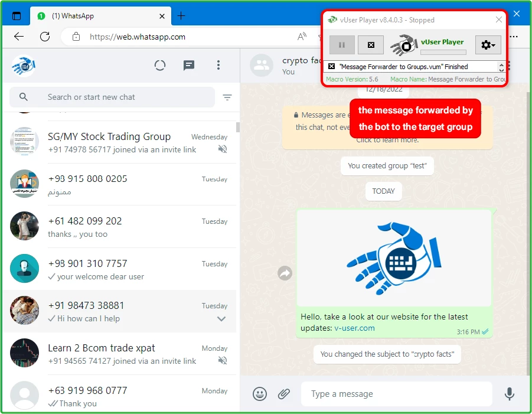The height and width of the screenshot is (414, 532).
Task: Open the tab actions menu icon
Action: [x=17, y=16]
